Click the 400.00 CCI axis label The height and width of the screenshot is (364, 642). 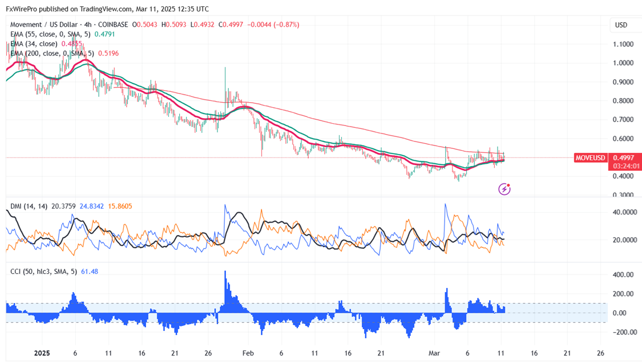coord(623,275)
